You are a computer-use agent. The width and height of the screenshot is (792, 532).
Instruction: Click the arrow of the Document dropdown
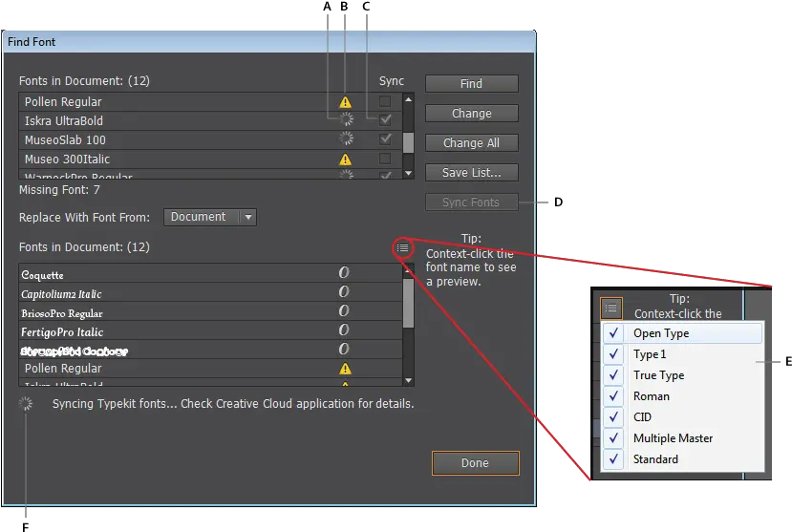tap(248, 217)
